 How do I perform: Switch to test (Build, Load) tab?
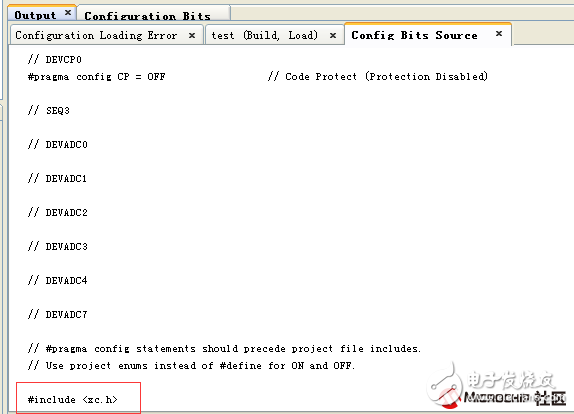(264, 35)
